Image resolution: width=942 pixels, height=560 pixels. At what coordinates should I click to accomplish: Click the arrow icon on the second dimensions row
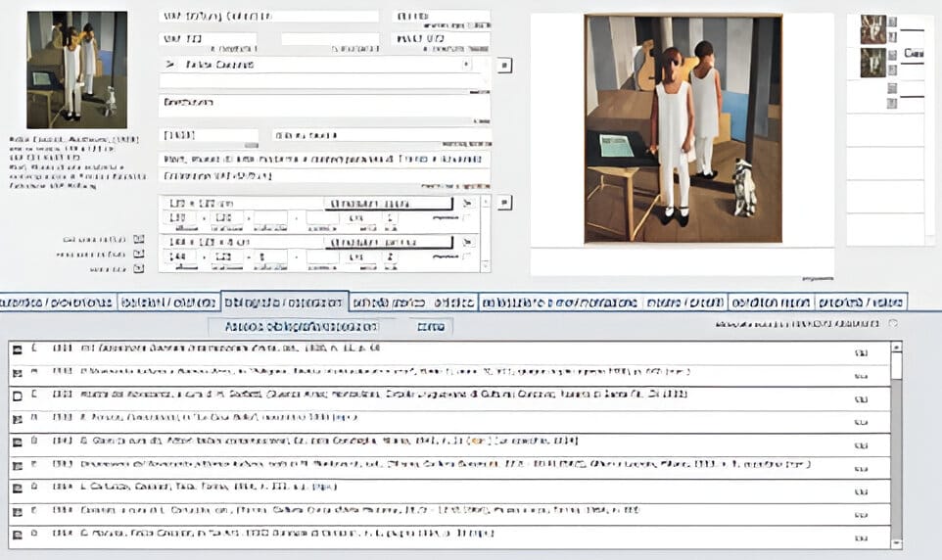coord(466,242)
